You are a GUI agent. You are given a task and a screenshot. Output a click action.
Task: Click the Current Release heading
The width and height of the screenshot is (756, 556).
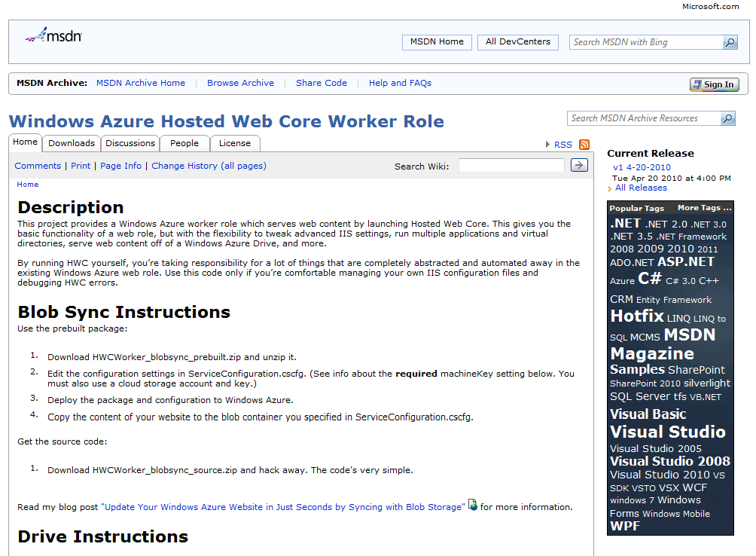[651, 154]
